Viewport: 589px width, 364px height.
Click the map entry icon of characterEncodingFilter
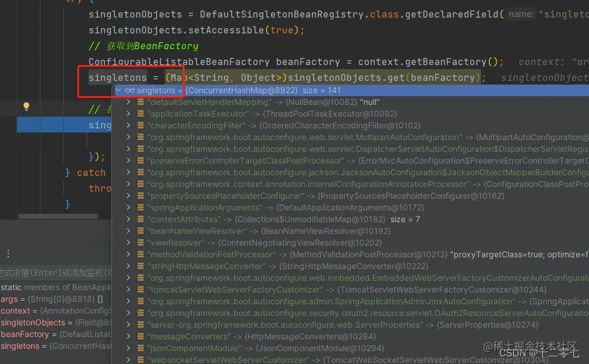click(141, 125)
